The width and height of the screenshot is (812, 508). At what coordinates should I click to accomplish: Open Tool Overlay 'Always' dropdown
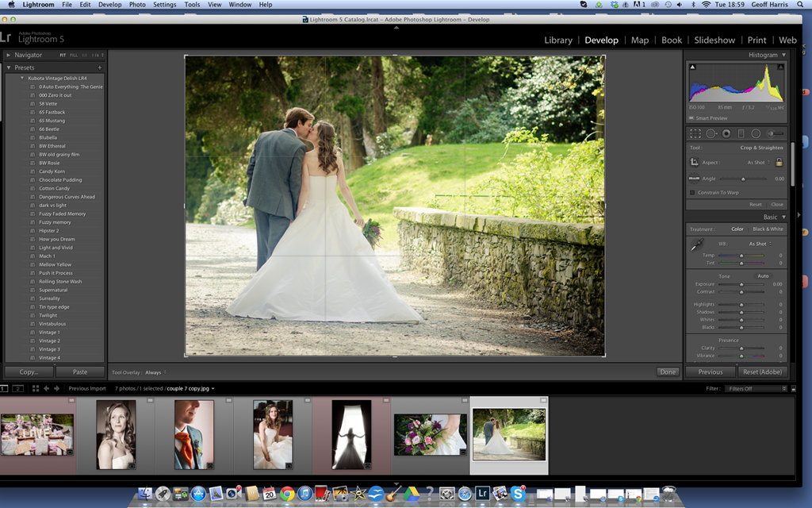(155, 372)
